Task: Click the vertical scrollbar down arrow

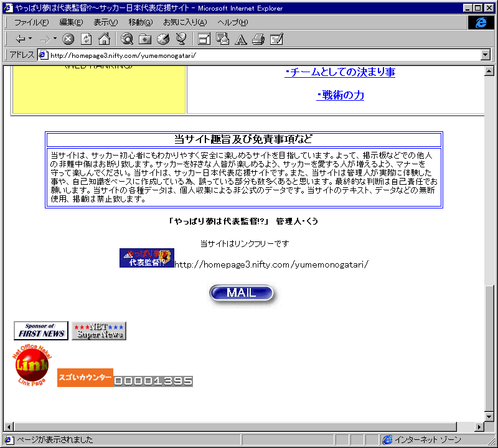Action: [x=489, y=416]
